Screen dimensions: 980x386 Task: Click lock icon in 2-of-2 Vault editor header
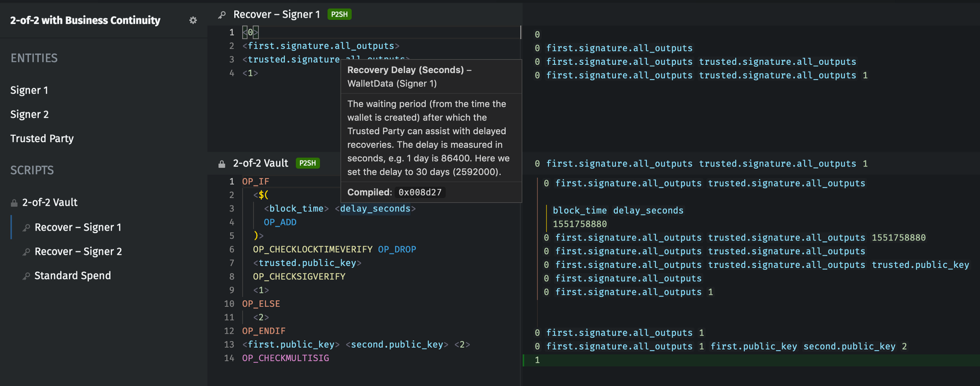pos(221,163)
